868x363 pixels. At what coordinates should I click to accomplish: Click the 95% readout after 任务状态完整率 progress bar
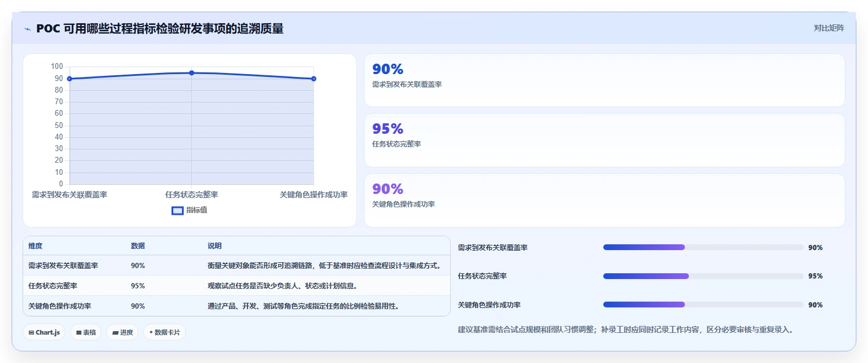pos(815,276)
